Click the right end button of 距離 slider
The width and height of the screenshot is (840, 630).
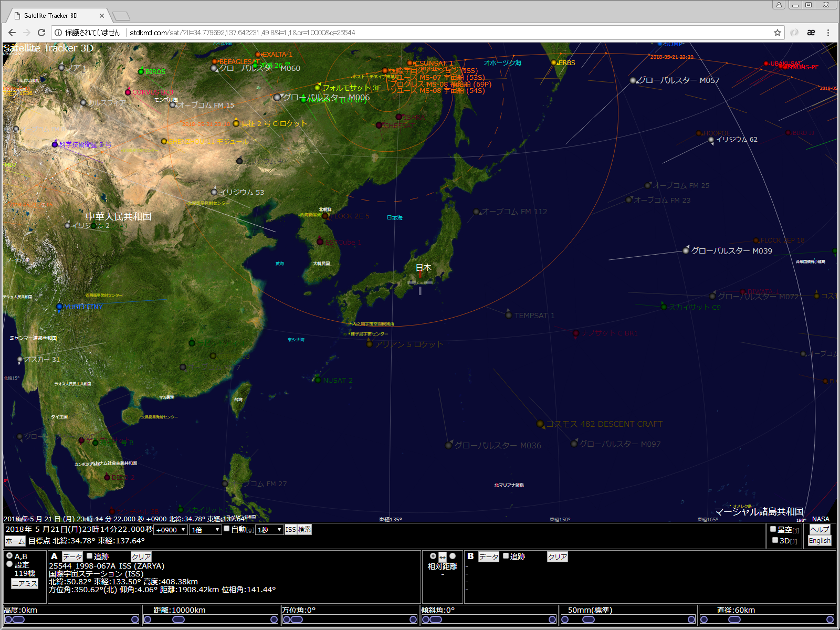click(274, 619)
